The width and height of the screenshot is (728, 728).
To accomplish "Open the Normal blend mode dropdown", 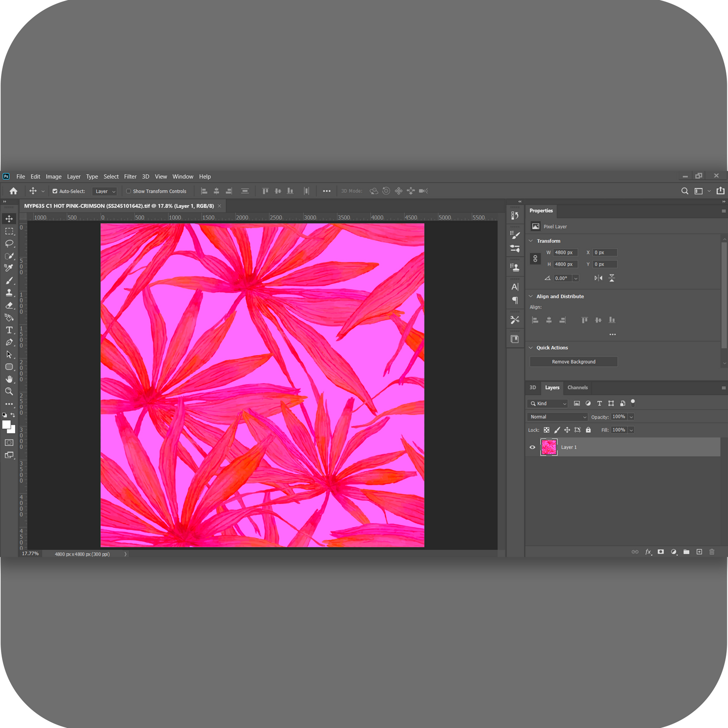I will point(558,417).
